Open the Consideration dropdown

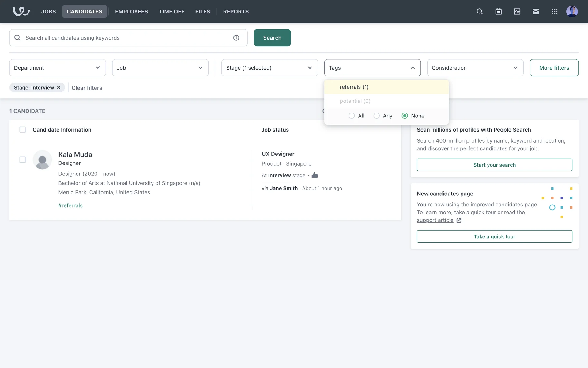tap(475, 68)
